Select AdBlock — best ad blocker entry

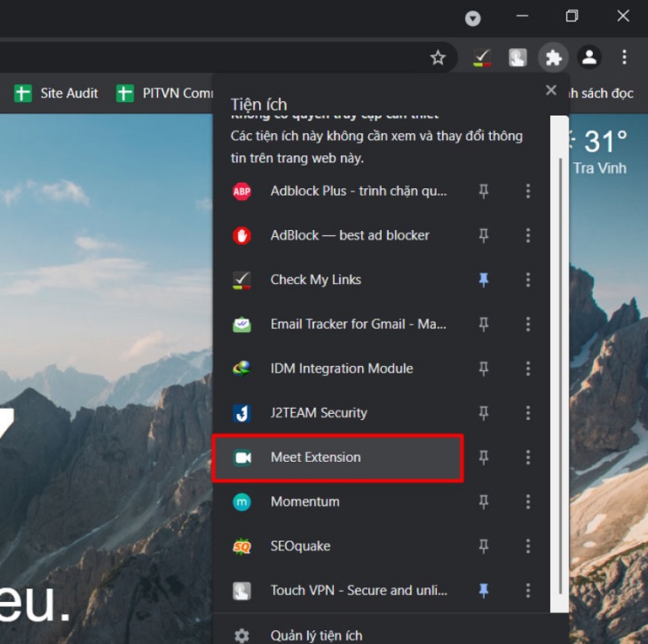[349, 235]
